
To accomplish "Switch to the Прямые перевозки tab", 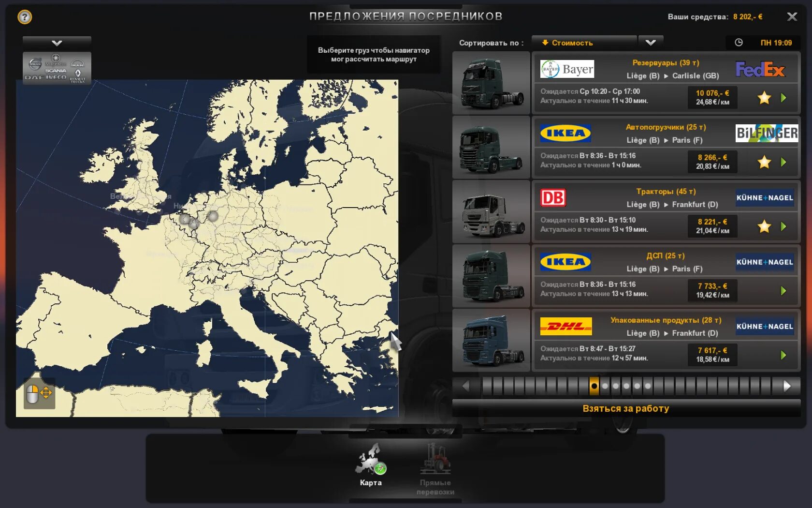I will 435,469.
